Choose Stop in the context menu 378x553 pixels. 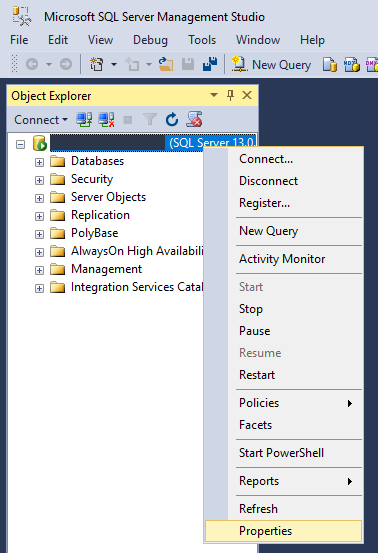tap(284, 309)
